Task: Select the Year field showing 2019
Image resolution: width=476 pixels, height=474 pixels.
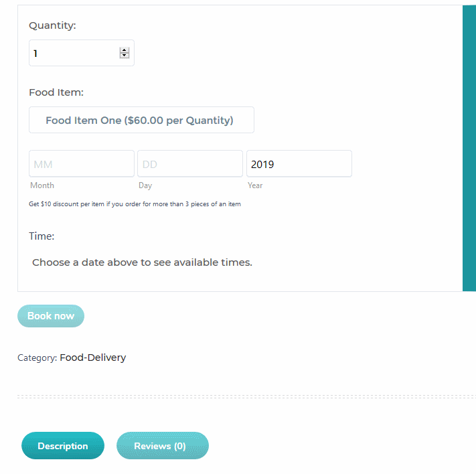Action: (x=299, y=163)
